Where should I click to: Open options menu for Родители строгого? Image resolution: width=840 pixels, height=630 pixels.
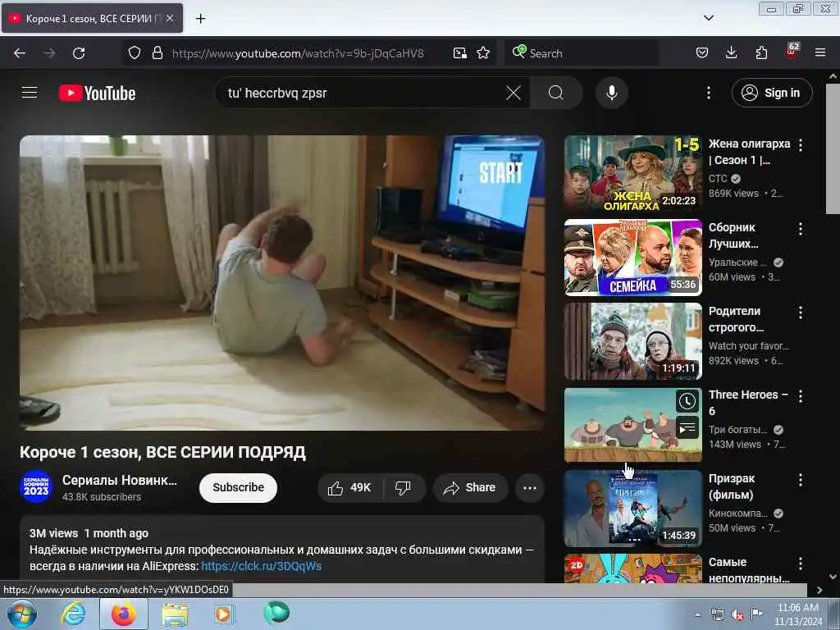pyautogui.click(x=801, y=313)
